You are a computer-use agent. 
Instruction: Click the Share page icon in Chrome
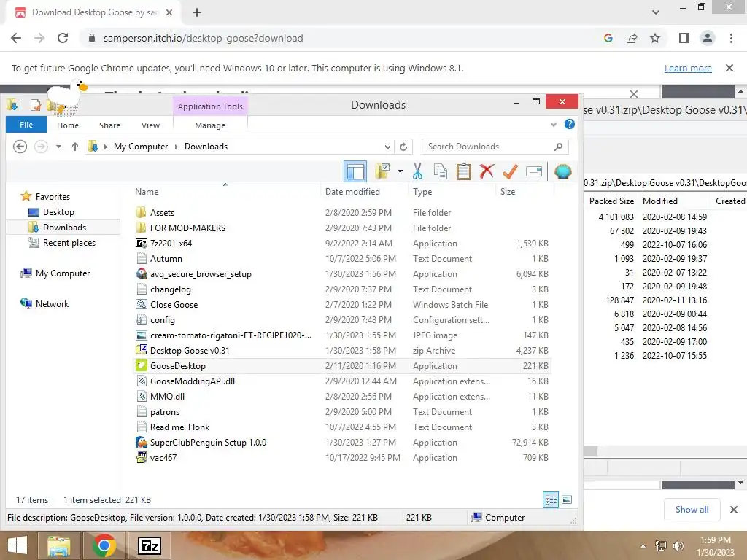632,38
